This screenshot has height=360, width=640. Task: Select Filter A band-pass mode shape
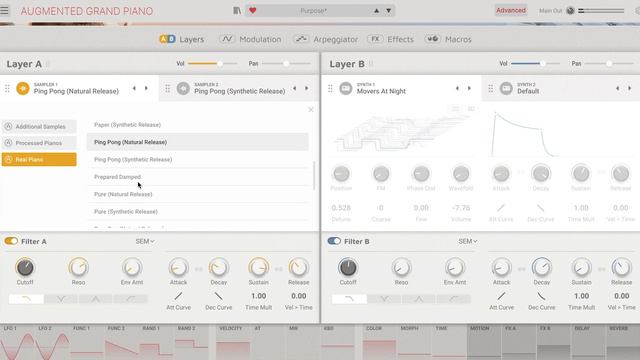pyautogui.click(x=96, y=299)
